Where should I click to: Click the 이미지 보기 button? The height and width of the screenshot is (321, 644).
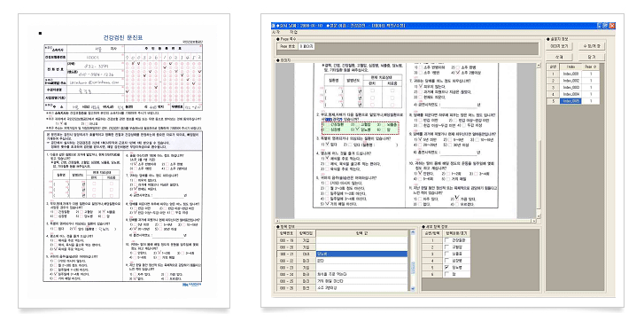coord(559,46)
